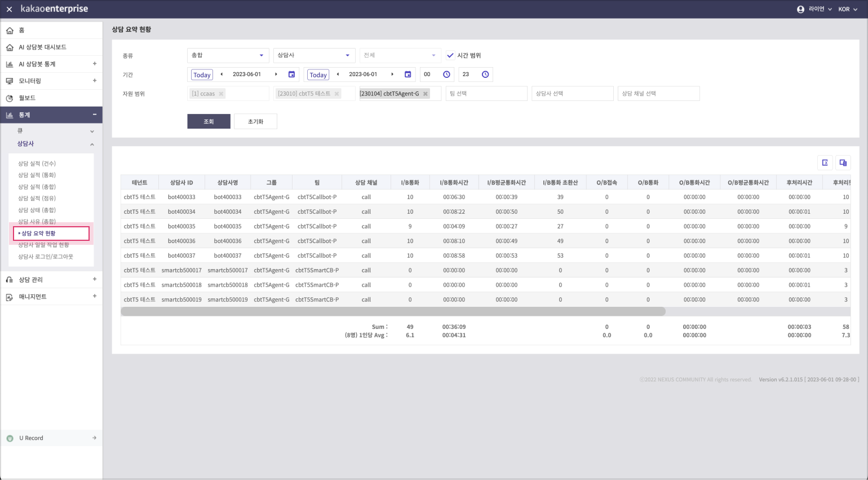The width and height of the screenshot is (868, 480).
Task: Click the copy/popup icon beside the Excel export
Action: pyautogui.click(x=843, y=162)
